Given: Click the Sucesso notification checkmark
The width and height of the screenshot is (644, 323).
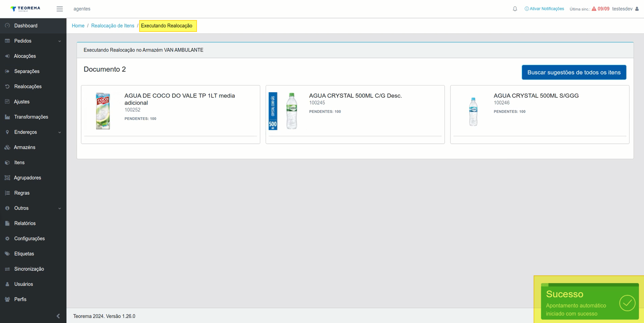Looking at the screenshot, I should 627,303.
